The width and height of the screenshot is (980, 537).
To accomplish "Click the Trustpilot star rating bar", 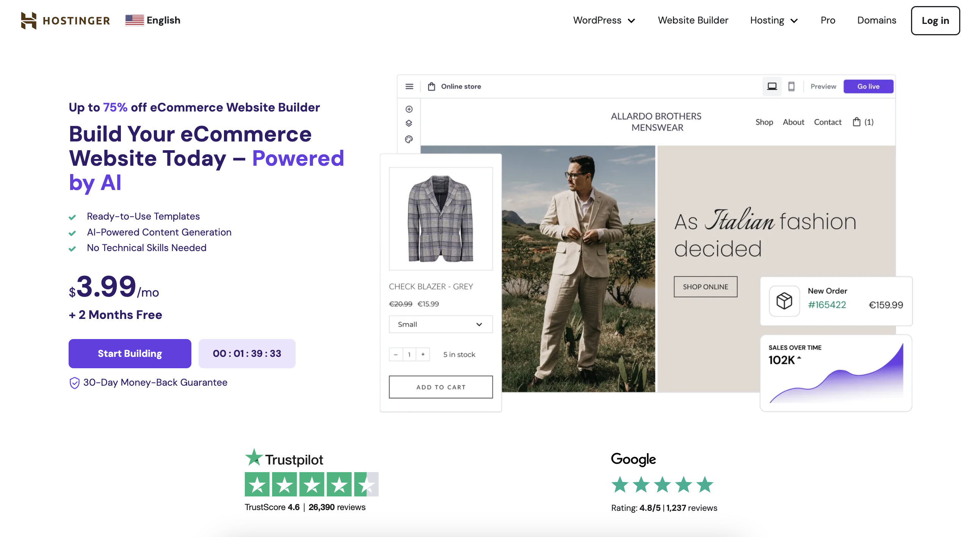I will pos(311,484).
